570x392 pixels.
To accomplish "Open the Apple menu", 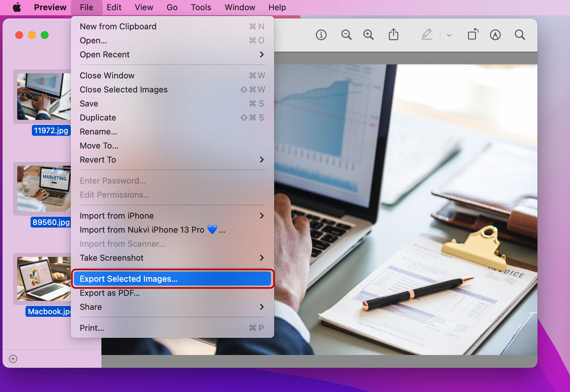I will [17, 7].
